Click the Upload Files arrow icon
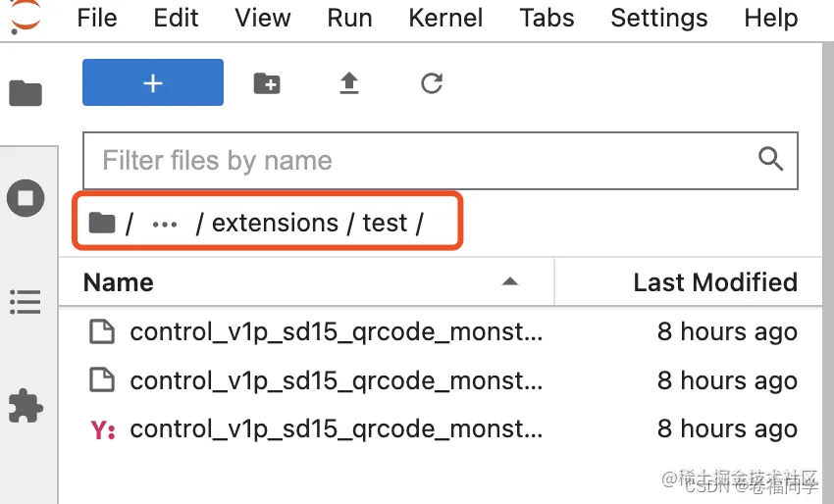This screenshot has height=504, width=834. click(x=349, y=83)
